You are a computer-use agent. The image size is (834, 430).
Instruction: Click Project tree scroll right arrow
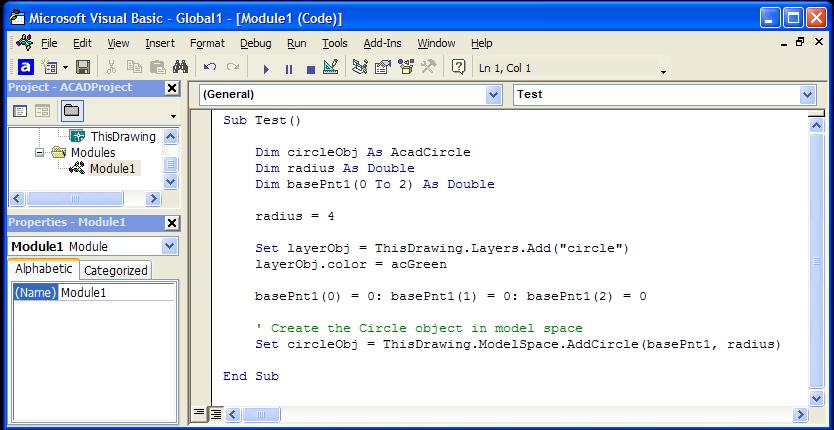(153, 199)
